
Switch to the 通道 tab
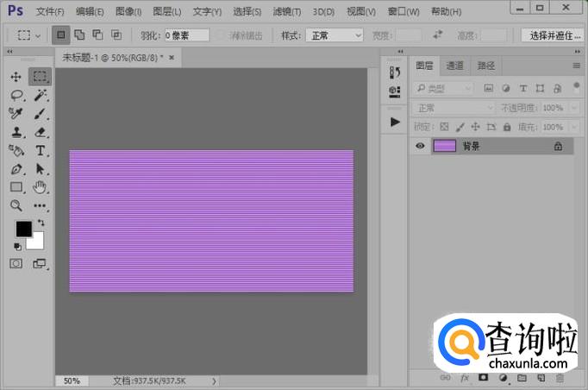pos(454,66)
